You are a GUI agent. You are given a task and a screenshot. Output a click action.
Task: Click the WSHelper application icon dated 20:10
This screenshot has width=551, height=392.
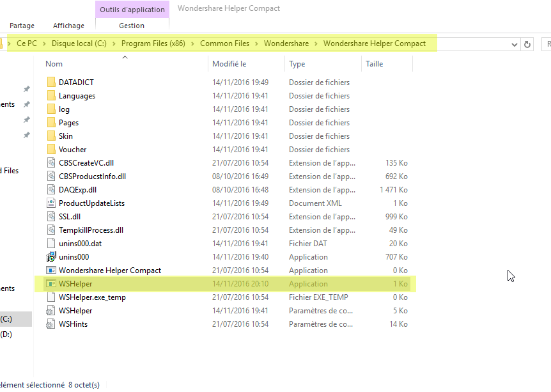point(51,284)
